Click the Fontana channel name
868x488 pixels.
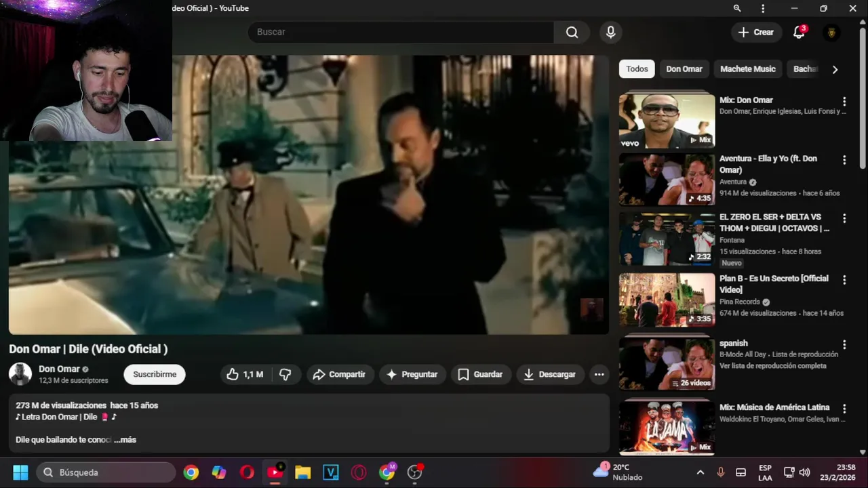732,240
